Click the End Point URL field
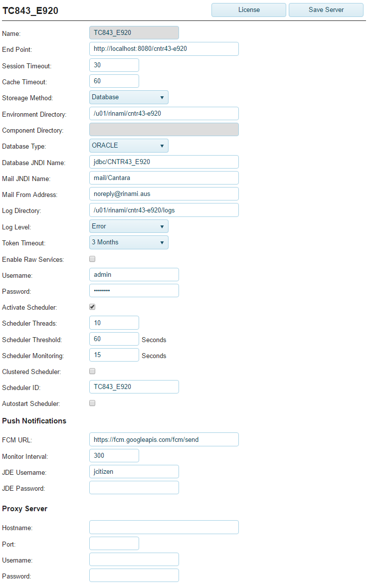This screenshot has width=373, height=588. (x=164, y=49)
